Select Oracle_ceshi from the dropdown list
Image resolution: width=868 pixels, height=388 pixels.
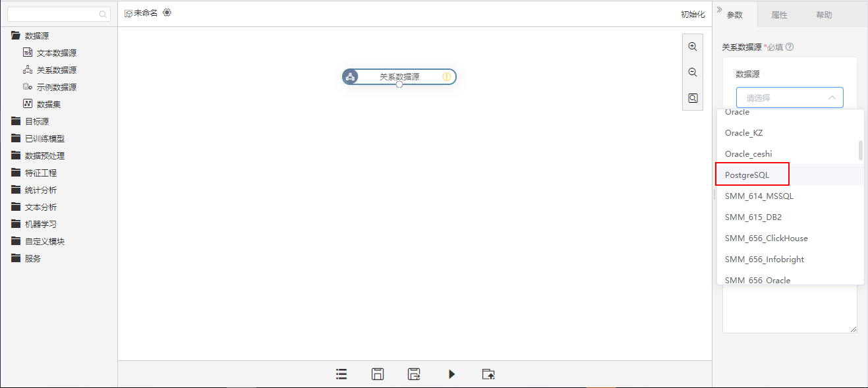click(x=790, y=154)
